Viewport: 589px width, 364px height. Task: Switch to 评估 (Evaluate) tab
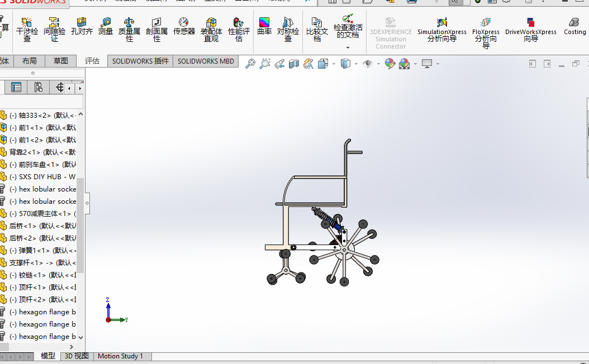tap(92, 61)
